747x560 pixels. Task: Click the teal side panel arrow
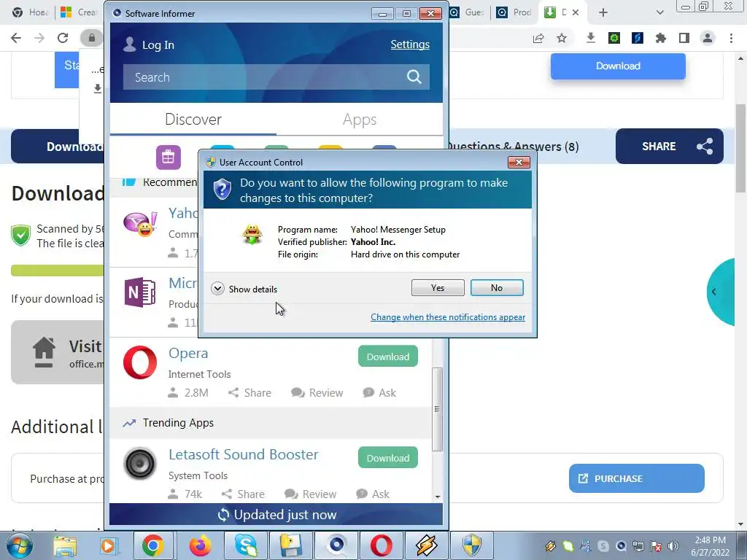pos(720,292)
